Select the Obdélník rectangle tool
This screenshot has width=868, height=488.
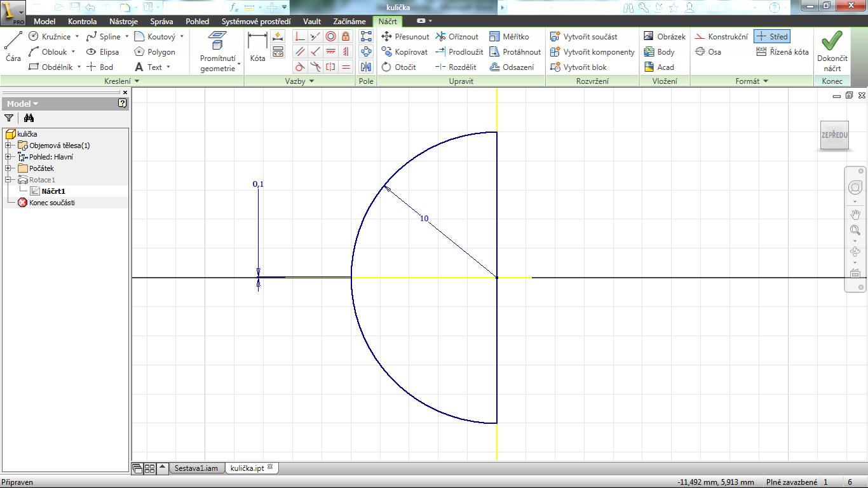tap(51, 67)
